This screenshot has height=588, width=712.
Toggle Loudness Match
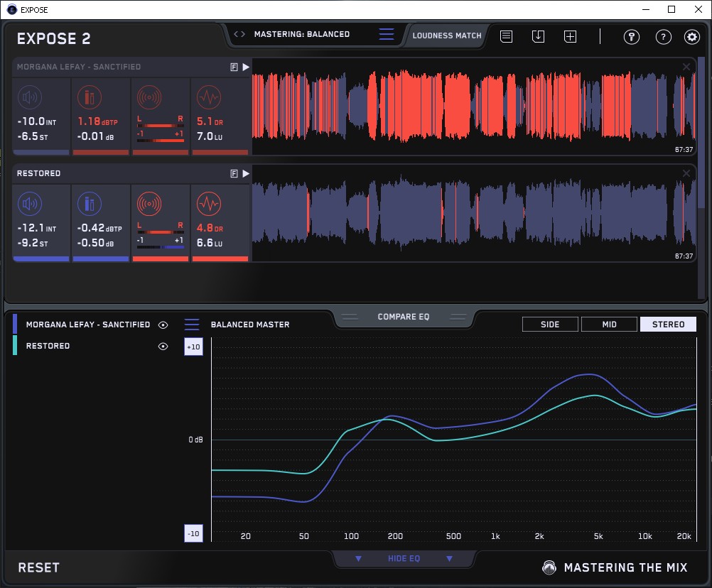[x=447, y=36]
